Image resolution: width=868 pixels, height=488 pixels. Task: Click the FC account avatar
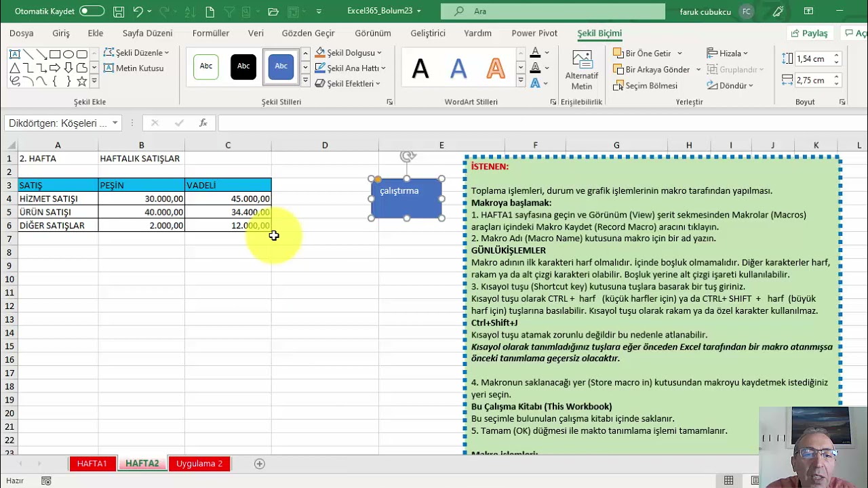tap(746, 12)
